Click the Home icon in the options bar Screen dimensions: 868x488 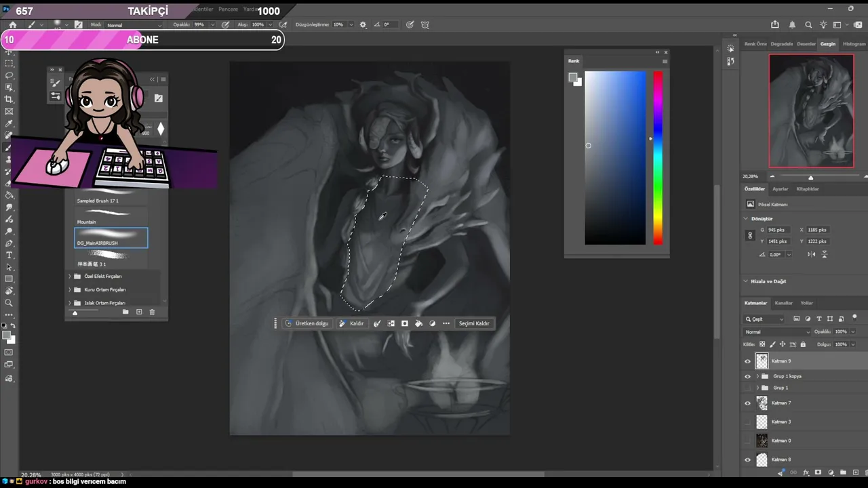coord(12,24)
